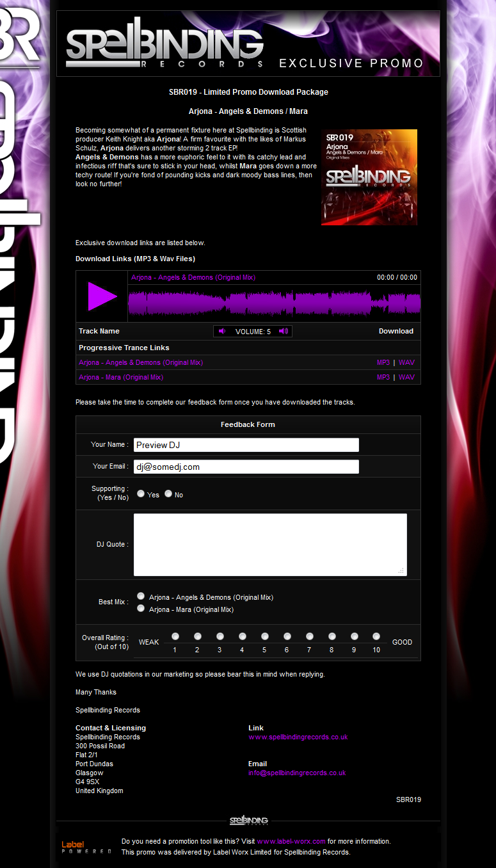Rate the release 2 out of 10

tap(198, 636)
